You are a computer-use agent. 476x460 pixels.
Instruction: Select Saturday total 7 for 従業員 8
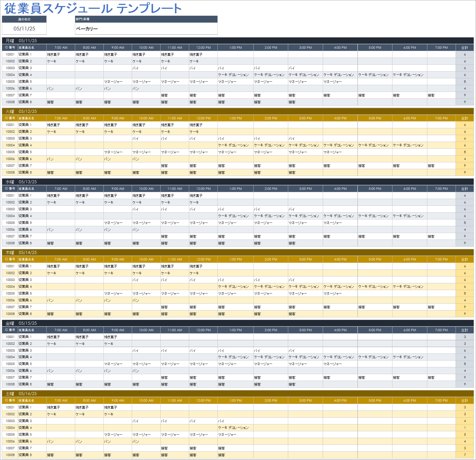pyautogui.click(x=464, y=455)
